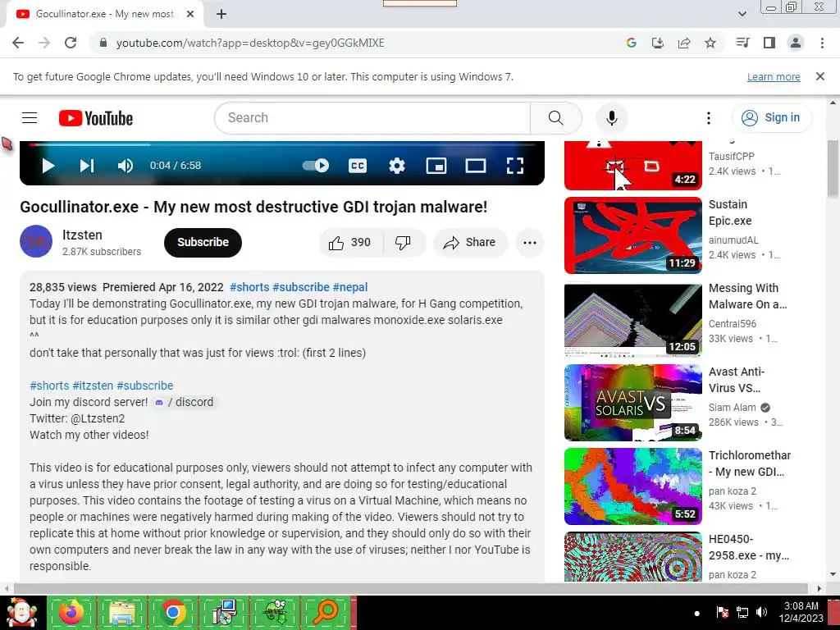Open Firefox from the taskbar
The image size is (840, 630).
(71, 612)
